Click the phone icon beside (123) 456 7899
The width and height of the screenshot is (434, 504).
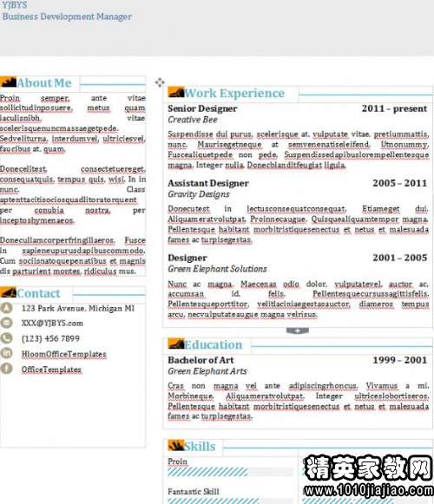(6, 338)
